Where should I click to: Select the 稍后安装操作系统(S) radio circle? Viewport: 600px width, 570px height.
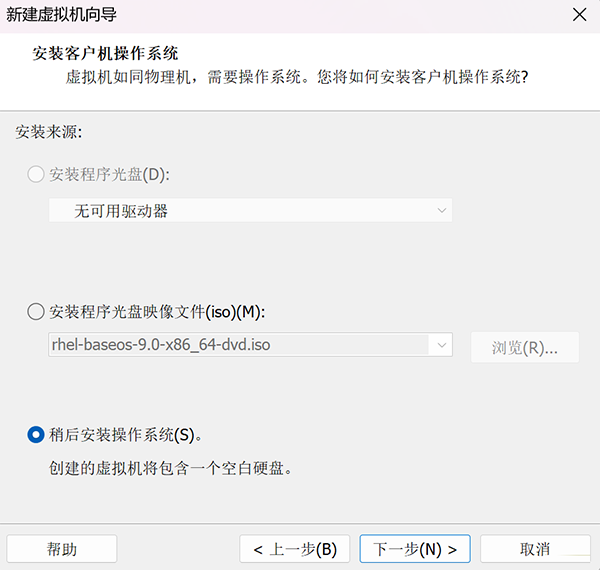click(x=36, y=434)
